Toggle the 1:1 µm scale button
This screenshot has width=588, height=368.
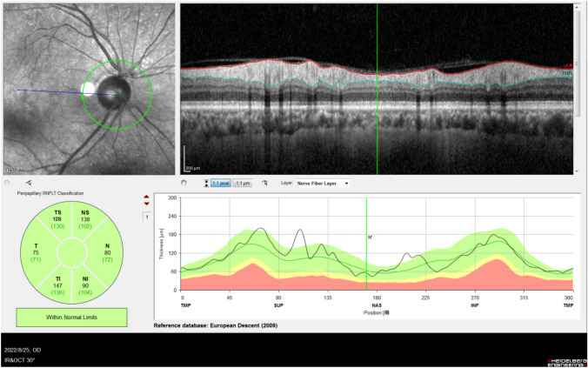pyautogui.click(x=243, y=184)
